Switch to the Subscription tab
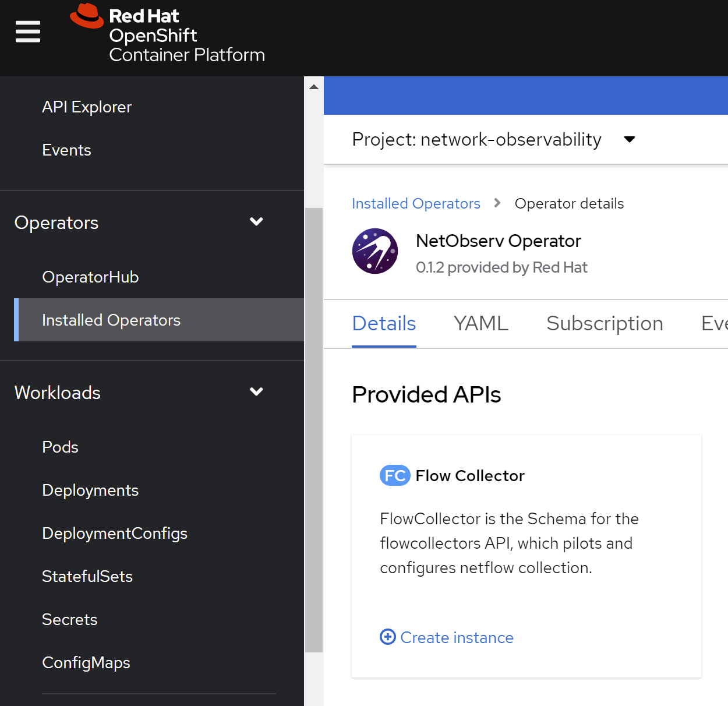The height and width of the screenshot is (706, 728). 604,323
